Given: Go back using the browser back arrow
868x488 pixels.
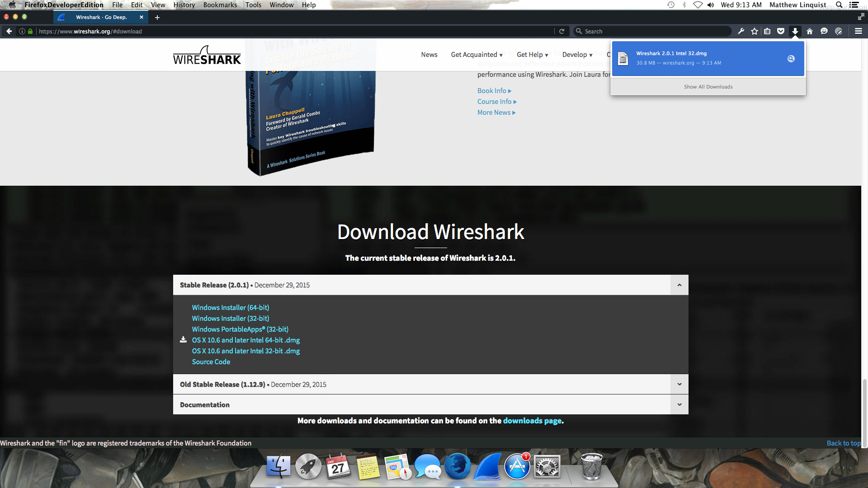Looking at the screenshot, I should click(x=9, y=31).
